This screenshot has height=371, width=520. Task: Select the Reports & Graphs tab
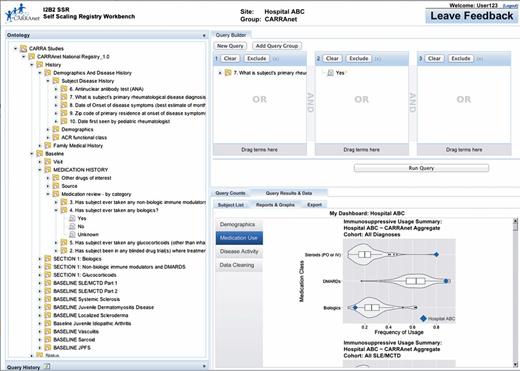(275, 205)
